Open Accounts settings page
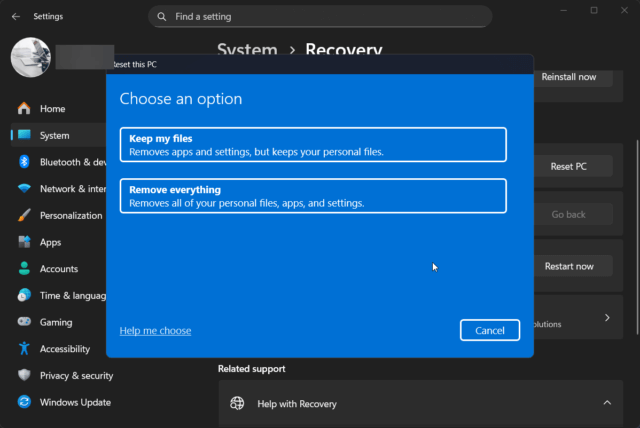 tap(59, 269)
